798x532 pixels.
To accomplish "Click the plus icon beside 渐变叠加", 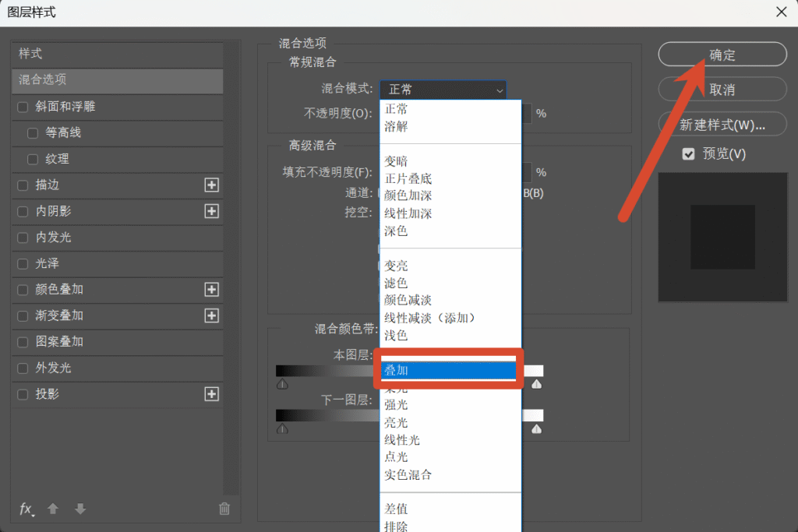I will tap(212, 315).
